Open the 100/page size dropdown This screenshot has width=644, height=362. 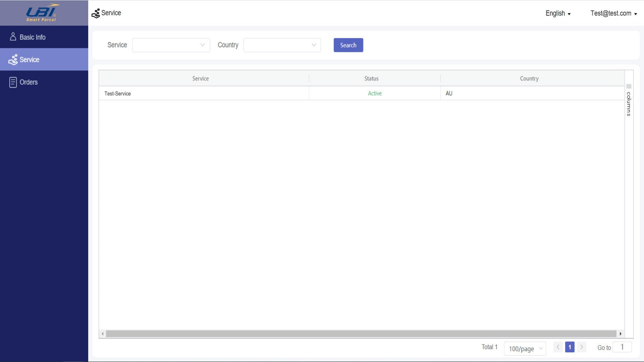[525, 348]
